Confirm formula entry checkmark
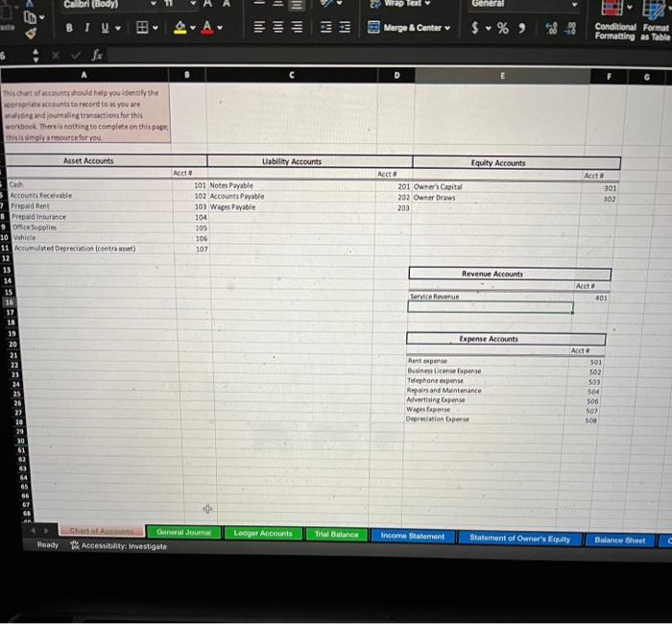672x624 pixels. coord(76,56)
